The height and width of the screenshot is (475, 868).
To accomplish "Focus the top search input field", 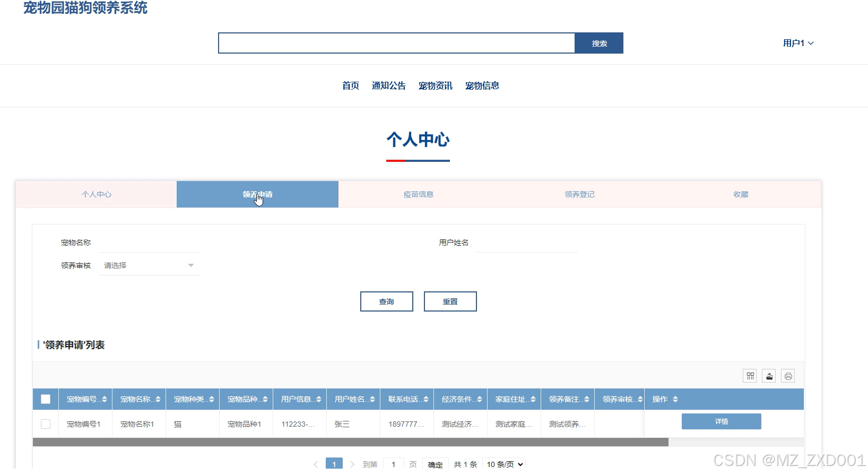I will pos(396,43).
